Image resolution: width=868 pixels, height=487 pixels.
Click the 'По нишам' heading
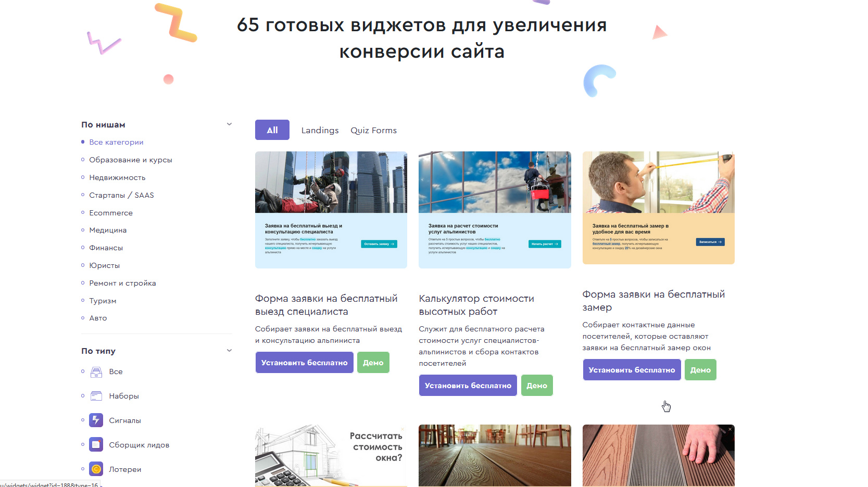click(103, 125)
